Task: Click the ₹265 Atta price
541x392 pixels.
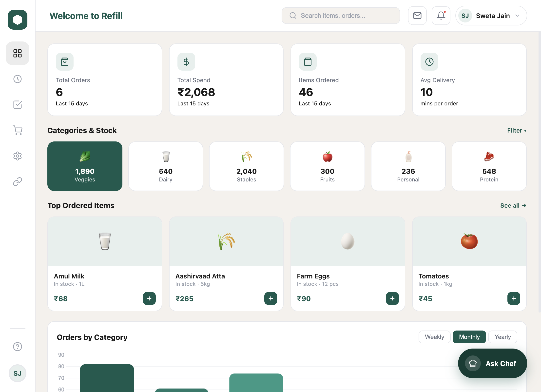Action: coord(184,299)
